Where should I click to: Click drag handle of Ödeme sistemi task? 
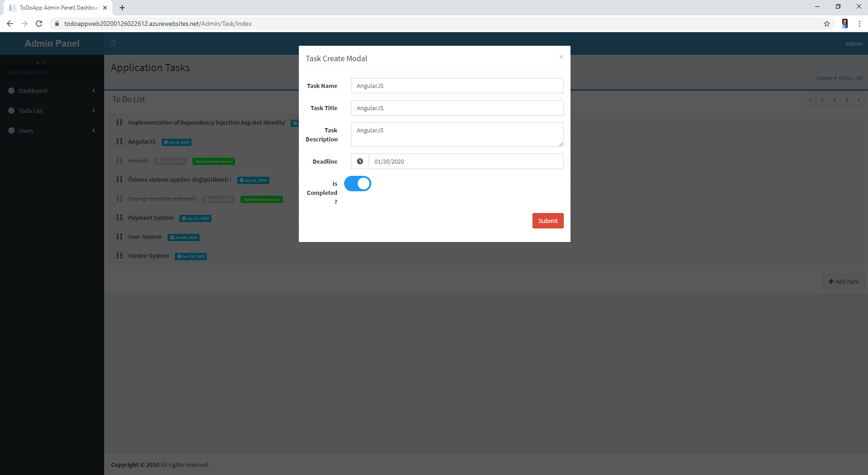pyautogui.click(x=120, y=179)
